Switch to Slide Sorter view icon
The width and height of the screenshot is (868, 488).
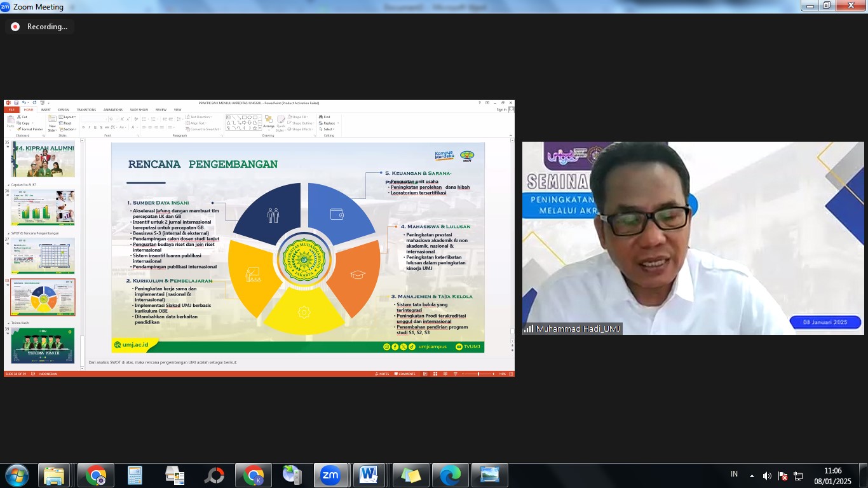435,374
